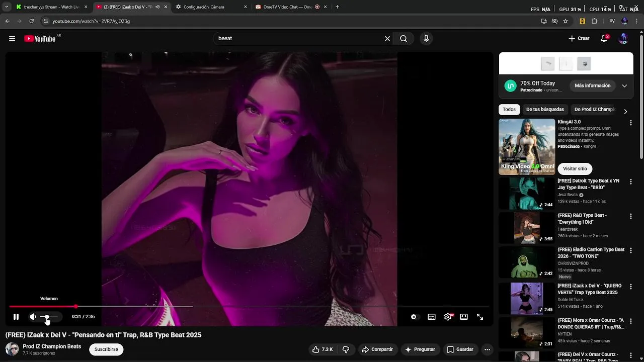Open options for A DONDE QUIERAS IR
Viewport: 644px width, 362px height.
pos(630,321)
